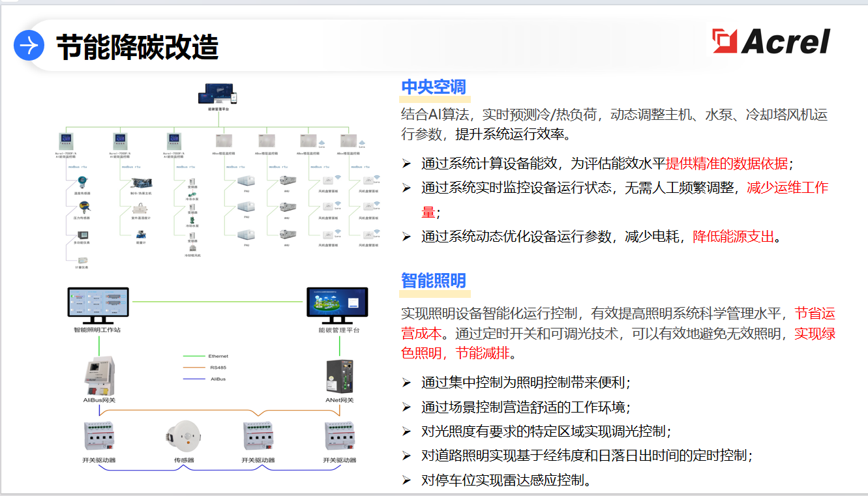The height and width of the screenshot is (496, 868).
Task: Click the red text 降低能源支出
Action: [x=732, y=237]
